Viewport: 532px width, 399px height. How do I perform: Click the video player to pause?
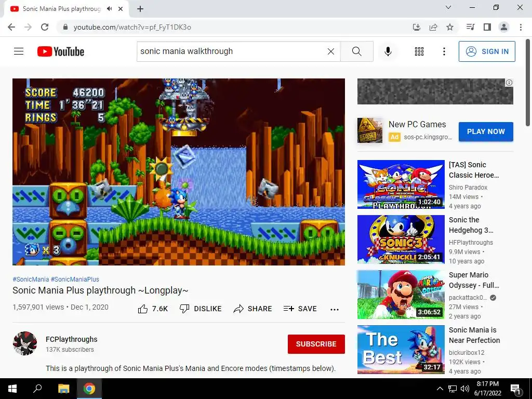point(179,171)
